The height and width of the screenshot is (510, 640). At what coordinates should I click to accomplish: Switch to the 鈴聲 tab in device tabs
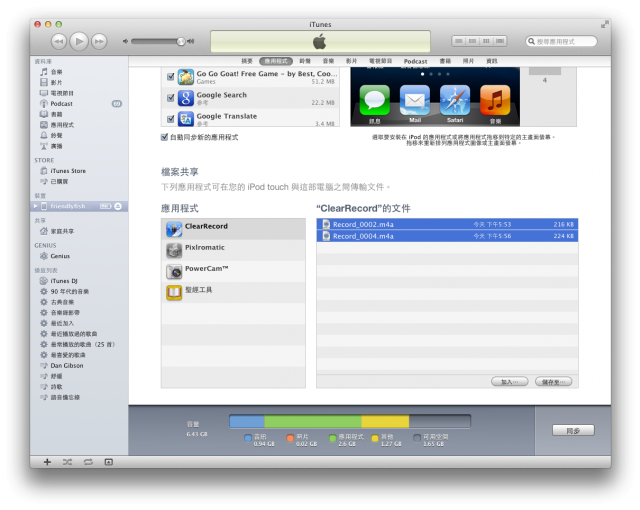305,61
